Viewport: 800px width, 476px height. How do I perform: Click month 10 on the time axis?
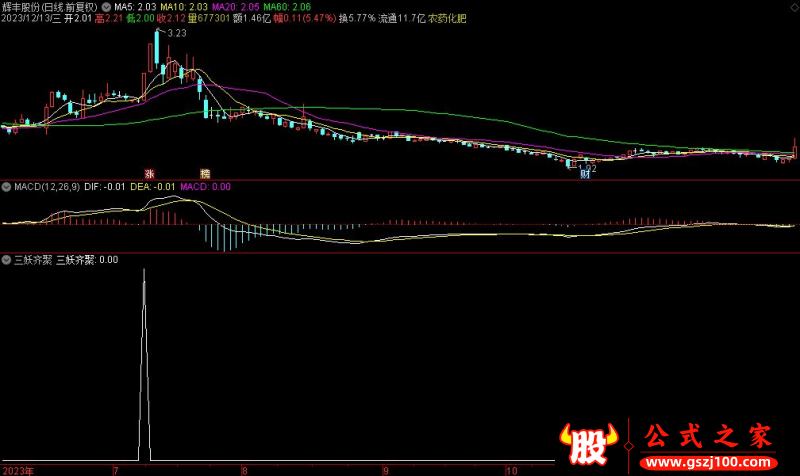(x=511, y=469)
